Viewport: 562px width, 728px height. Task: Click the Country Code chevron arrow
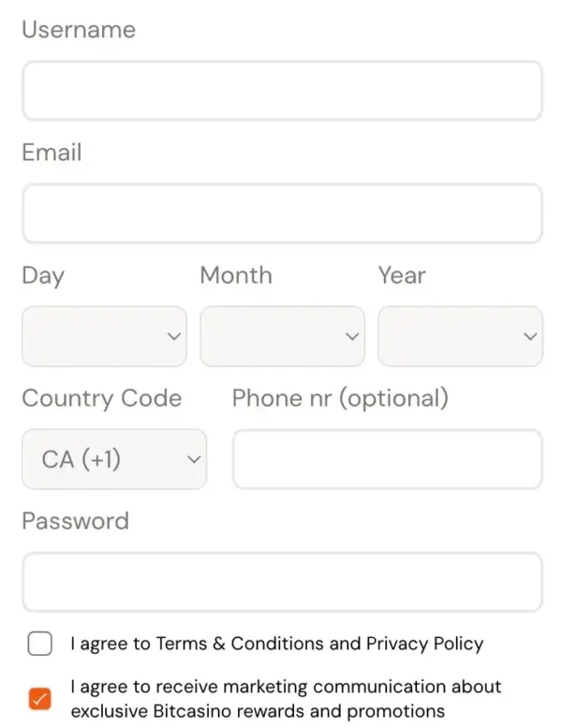[194, 459]
